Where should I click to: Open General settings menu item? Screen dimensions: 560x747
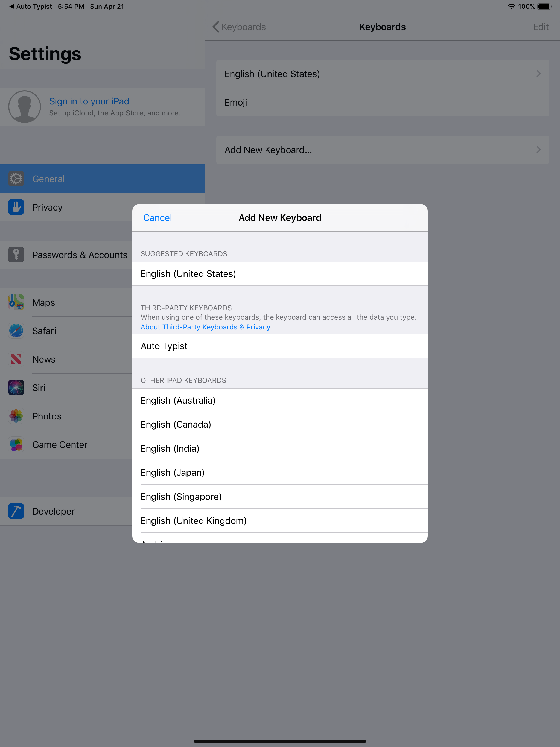pos(102,179)
